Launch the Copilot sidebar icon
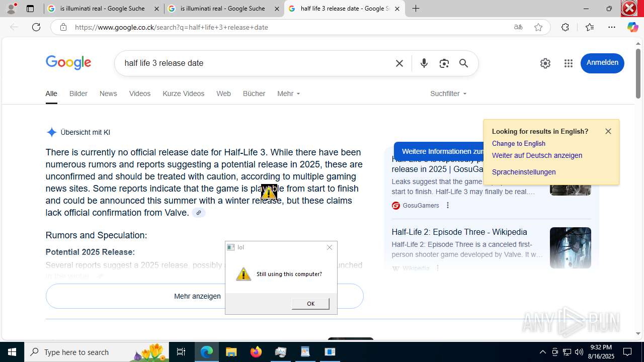This screenshot has height=362, width=644. [632, 27]
